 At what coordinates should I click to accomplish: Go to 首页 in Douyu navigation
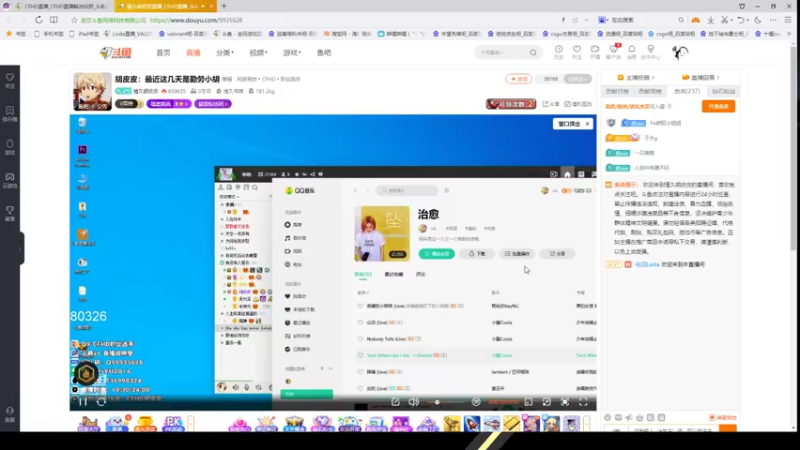(x=163, y=53)
